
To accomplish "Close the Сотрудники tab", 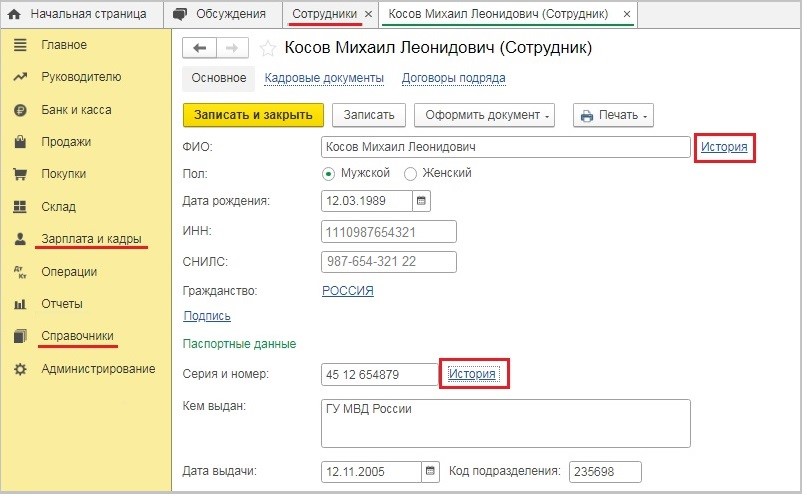I will point(368,14).
